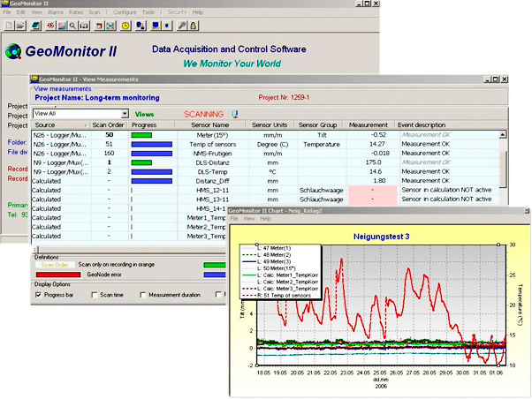Image resolution: width=532 pixels, height=399 pixels.
Task: Click the Project Name: Long-term monitoring label
Action: point(97,98)
